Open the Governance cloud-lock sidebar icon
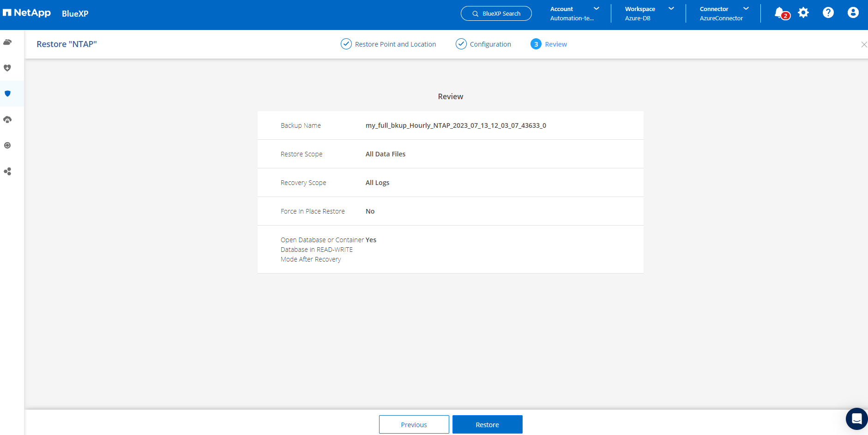Screen dimensions: 868x435 (x=7, y=120)
